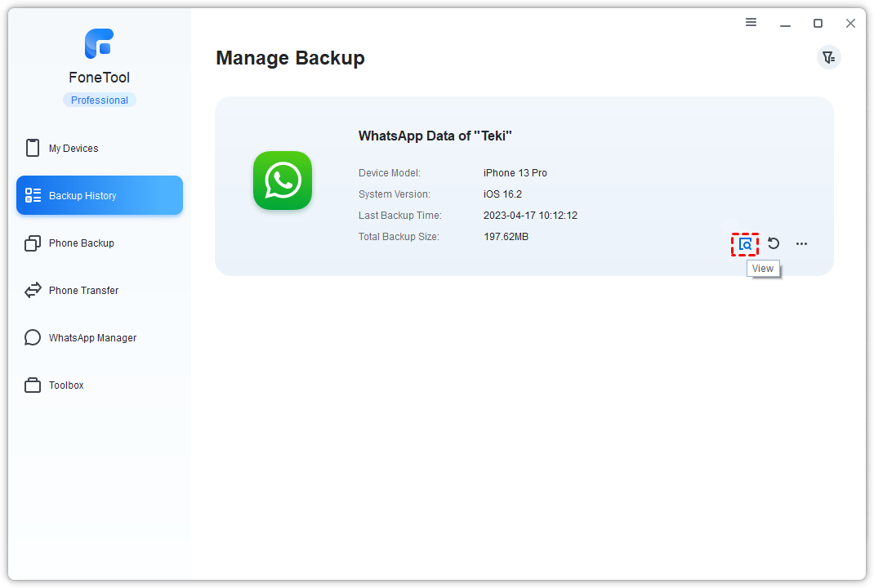Click the last backup time 2023-04-17 10:12:12
Image resolution: width=874 pixels, height=588 pixels.
530,216
